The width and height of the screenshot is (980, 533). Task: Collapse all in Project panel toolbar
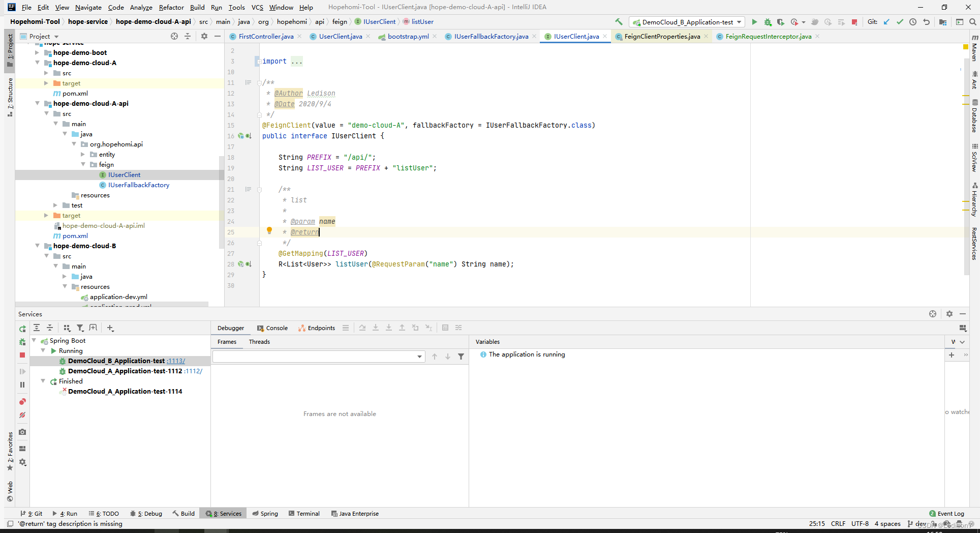pos(188,36)
